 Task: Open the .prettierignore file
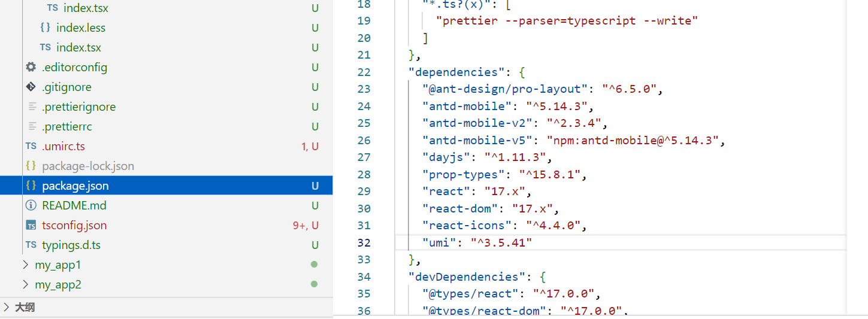click(78, 107)
